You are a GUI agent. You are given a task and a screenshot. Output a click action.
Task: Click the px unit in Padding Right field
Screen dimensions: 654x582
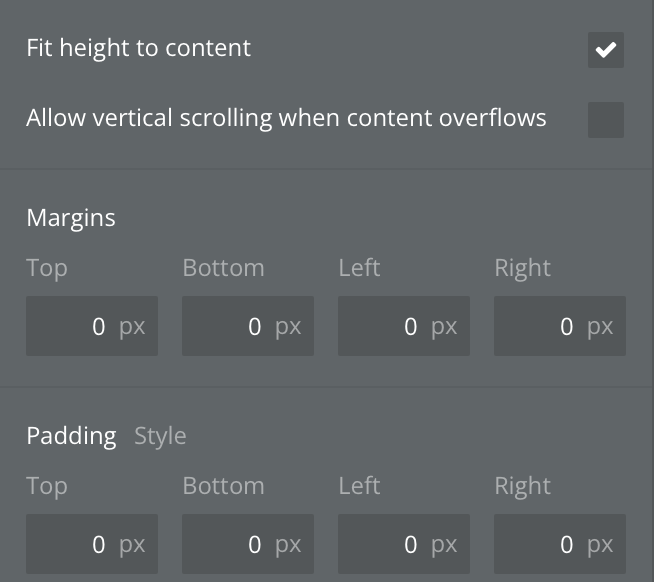600,544
